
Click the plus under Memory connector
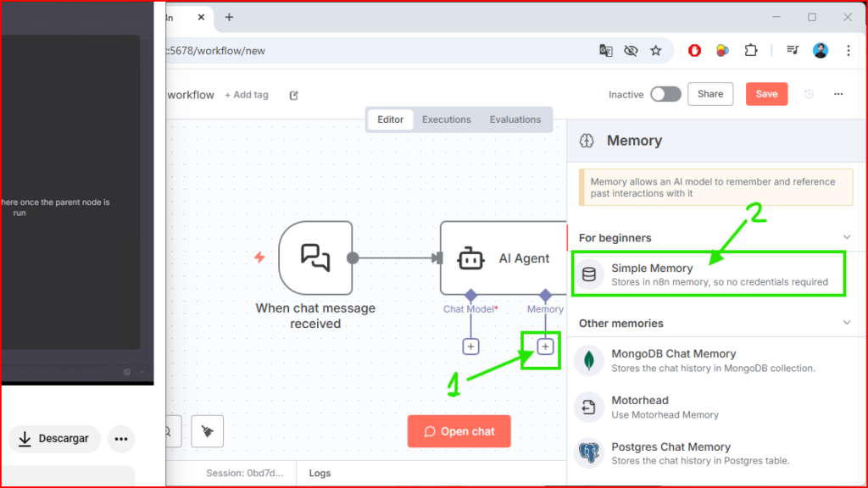545,347
